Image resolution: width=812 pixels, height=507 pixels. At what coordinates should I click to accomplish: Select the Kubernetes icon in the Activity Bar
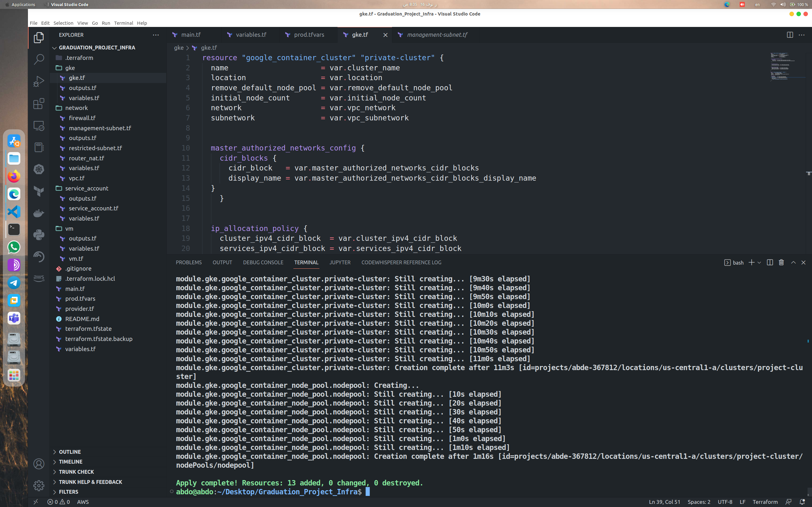click(x=39, y=169)
